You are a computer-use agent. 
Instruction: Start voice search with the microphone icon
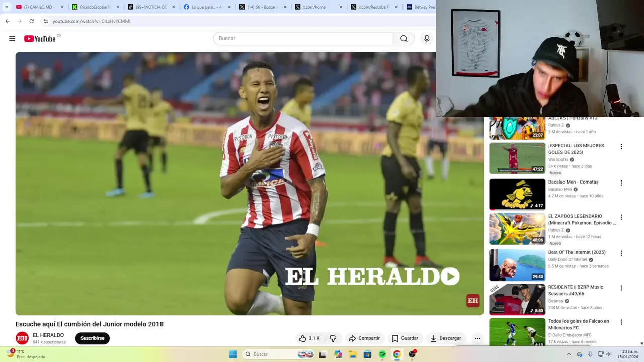click(x=427, y=39)
